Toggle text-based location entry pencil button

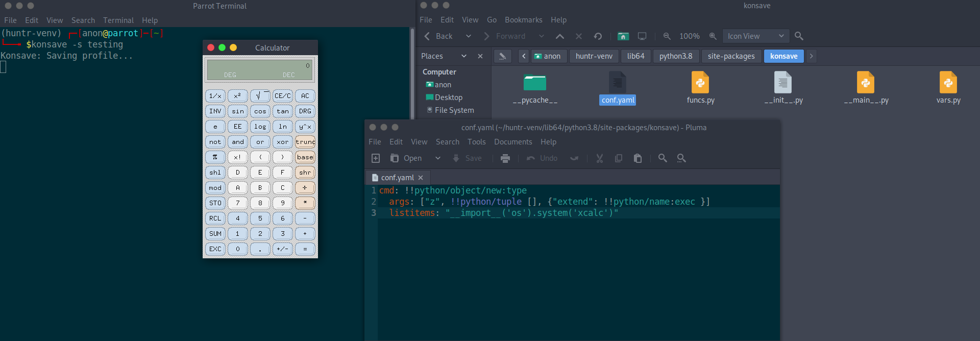pyautogui.click(x=502, y=56)
